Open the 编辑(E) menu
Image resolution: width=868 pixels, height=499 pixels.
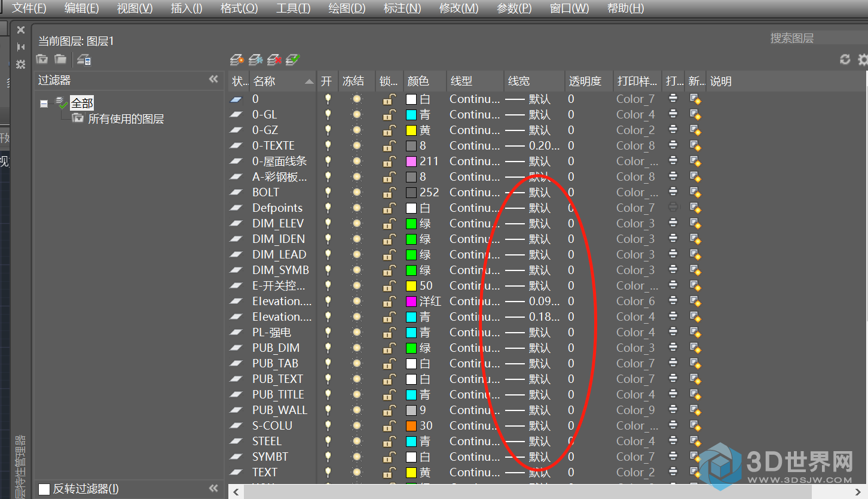(82, 8)
